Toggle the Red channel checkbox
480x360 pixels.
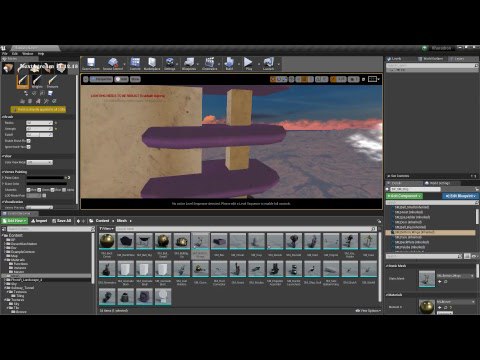click(x=29, y=190)
